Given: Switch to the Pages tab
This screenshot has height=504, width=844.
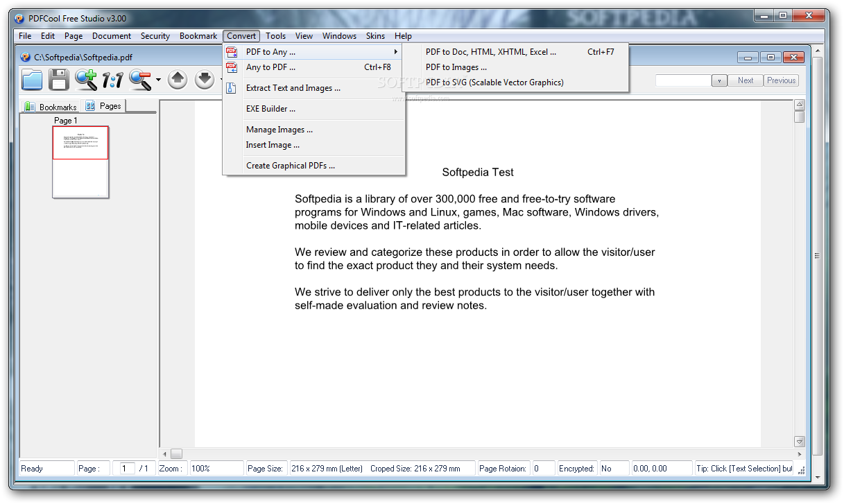Looking at the screenshot, I should click(104, 106).
